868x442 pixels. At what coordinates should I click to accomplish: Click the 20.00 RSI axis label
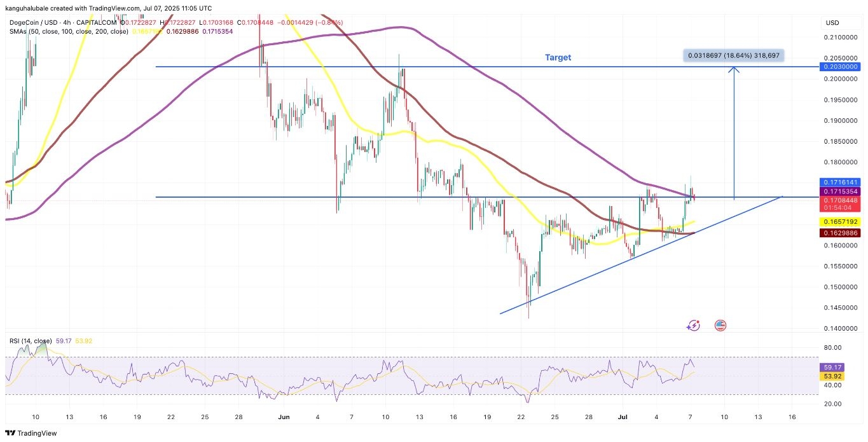click(834, 403)
